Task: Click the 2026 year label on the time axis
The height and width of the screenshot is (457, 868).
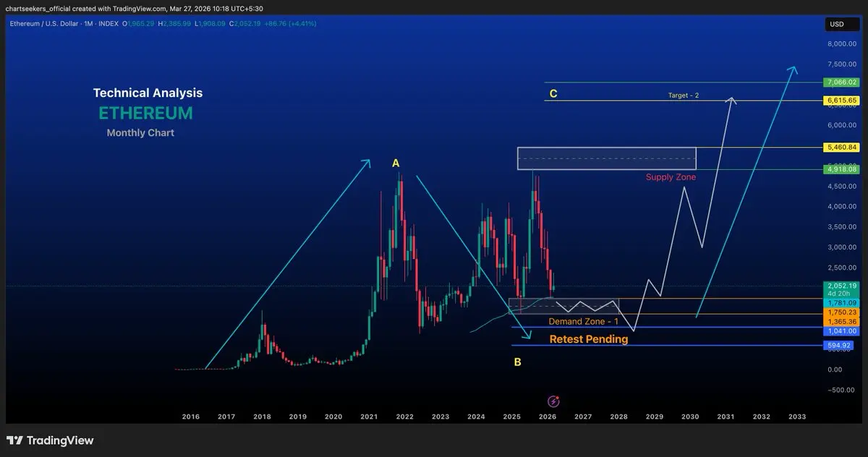Action: pyautogui.click(x=547, y=417)
